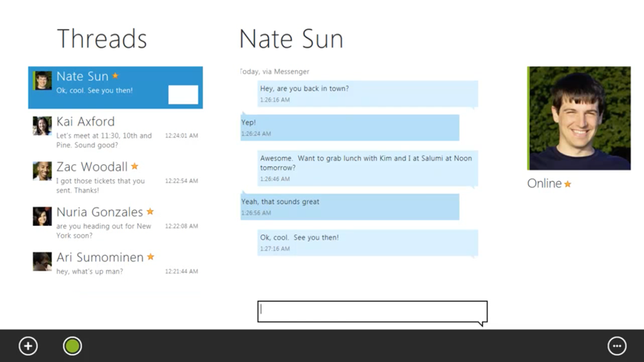Image resolution: width=644 pixels, height=362 pixels.
Task: Click the favorite star next to Online
Action: click(568, 184)
